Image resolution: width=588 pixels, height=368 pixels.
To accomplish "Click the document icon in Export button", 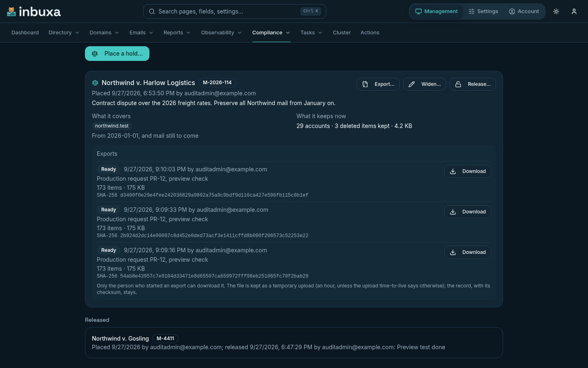I will [365, 84].
